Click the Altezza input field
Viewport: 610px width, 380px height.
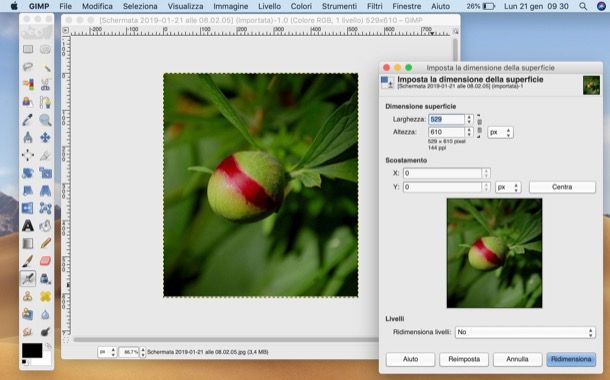pos(447,132)
